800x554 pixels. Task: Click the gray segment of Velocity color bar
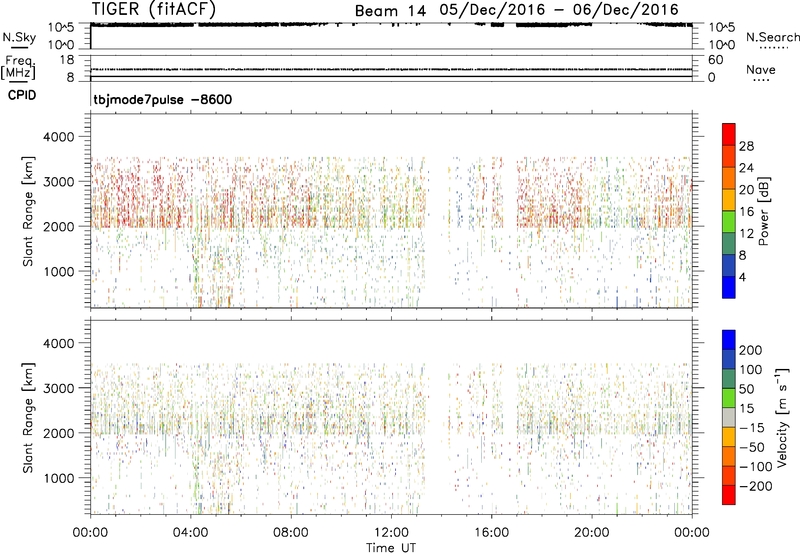(729, 417)
